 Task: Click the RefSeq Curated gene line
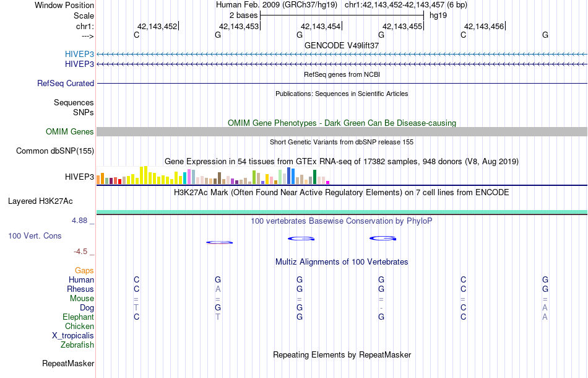click(x=342, y=83)
